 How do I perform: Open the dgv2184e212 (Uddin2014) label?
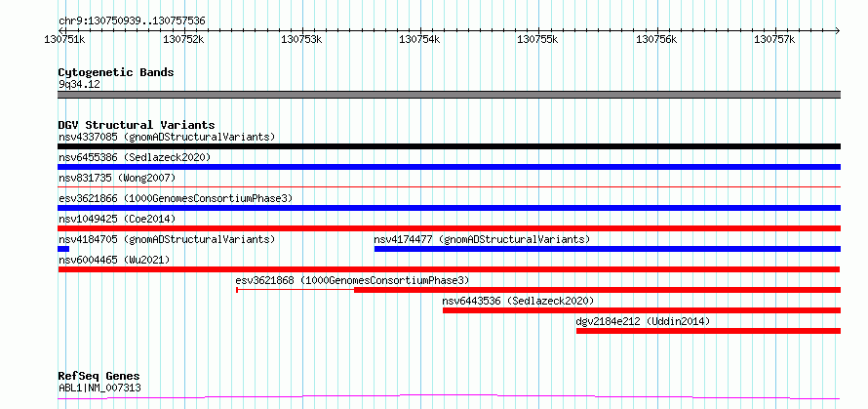643,321
